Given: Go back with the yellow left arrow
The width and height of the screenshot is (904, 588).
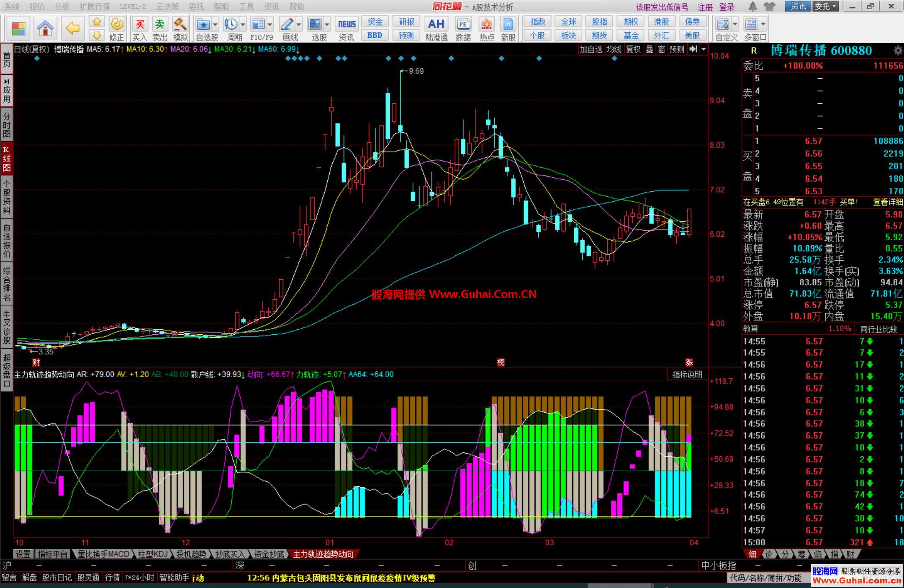Looking at the screenshot, I should [x=73, y=28].
